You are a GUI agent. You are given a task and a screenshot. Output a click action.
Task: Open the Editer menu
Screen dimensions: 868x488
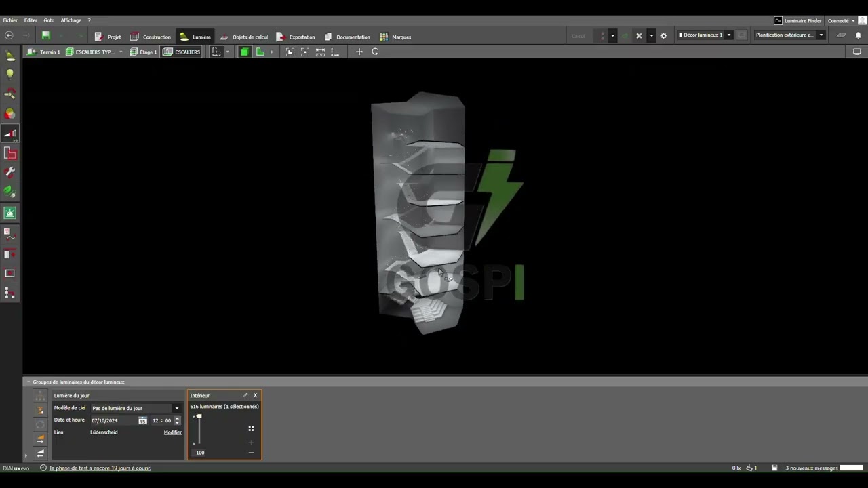(31, 20)
